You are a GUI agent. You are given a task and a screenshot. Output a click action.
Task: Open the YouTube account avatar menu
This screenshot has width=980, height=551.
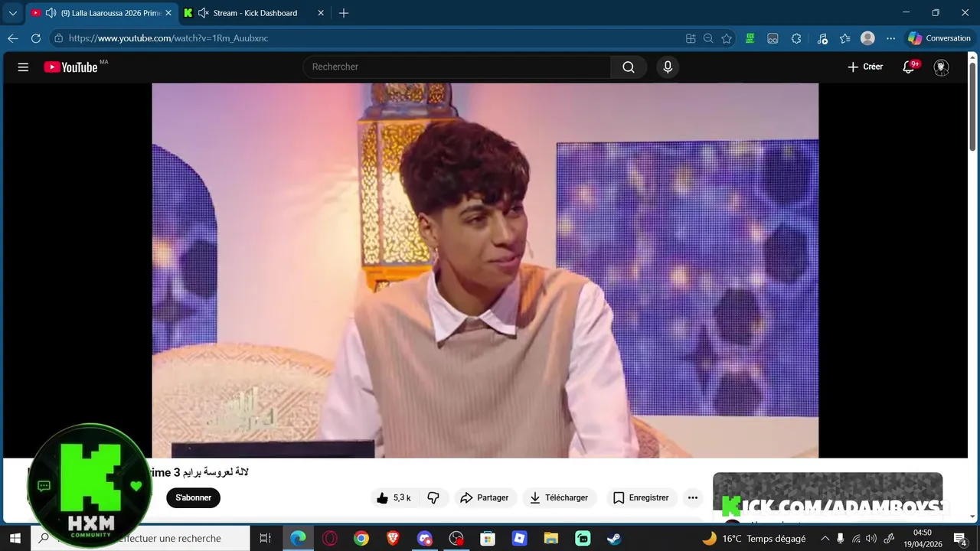[x=942, y=67]
